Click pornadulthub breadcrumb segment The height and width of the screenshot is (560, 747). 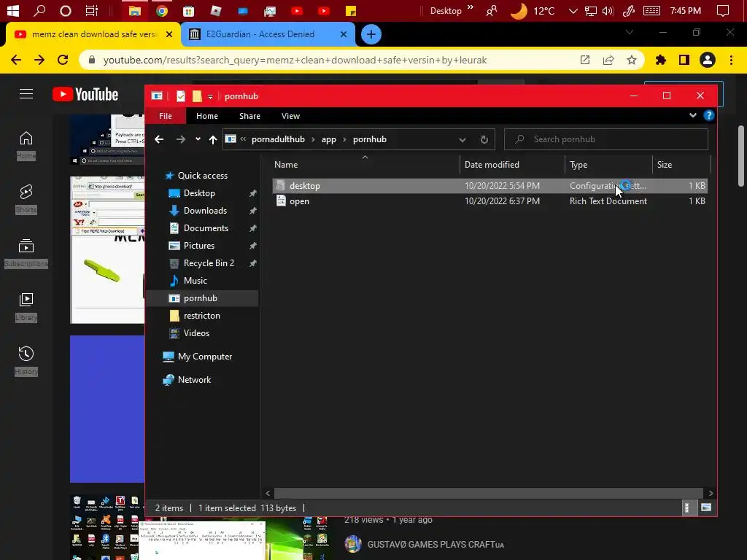278,139
